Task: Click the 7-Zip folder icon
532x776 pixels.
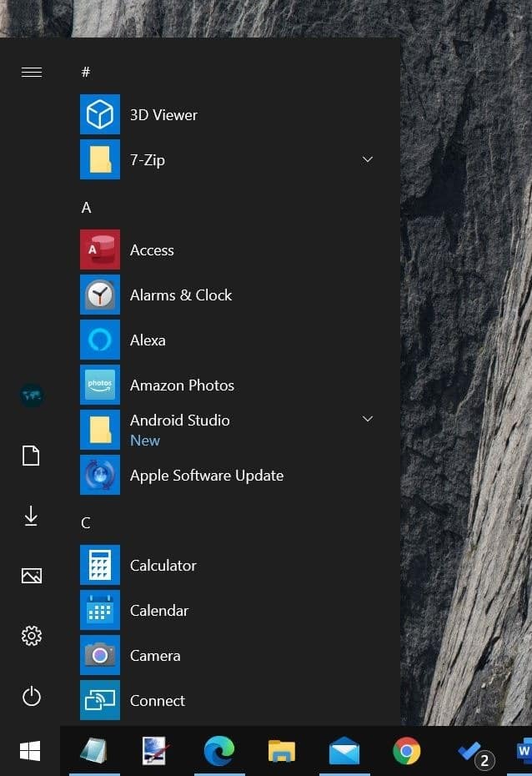Action: coord(100,159)
